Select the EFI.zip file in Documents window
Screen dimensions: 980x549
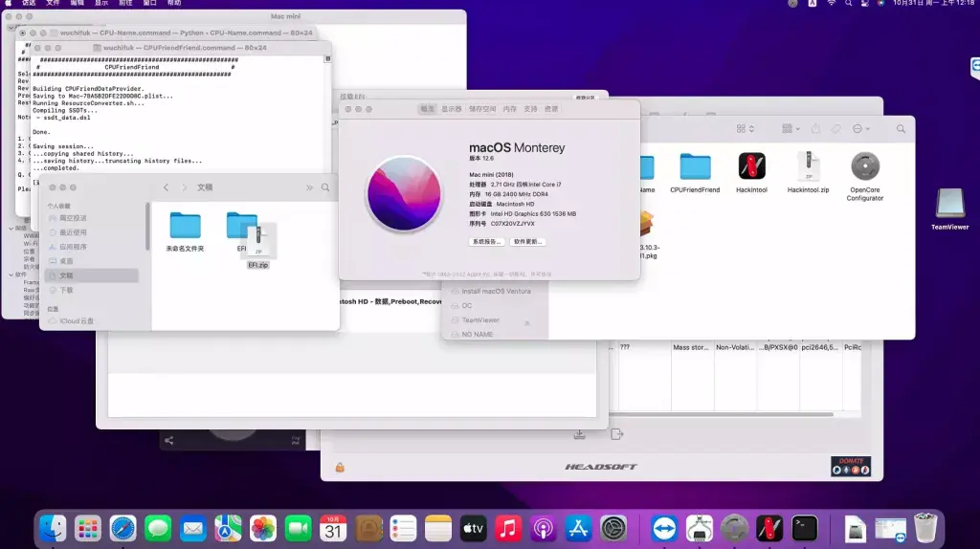click(258, 242)
